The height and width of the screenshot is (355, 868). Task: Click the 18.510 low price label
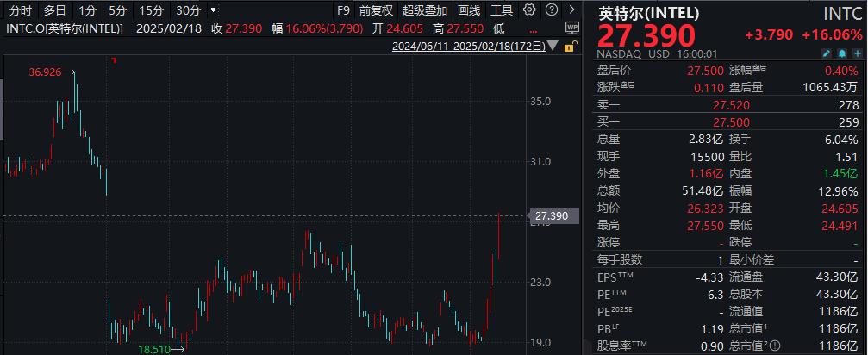[155, 349]
